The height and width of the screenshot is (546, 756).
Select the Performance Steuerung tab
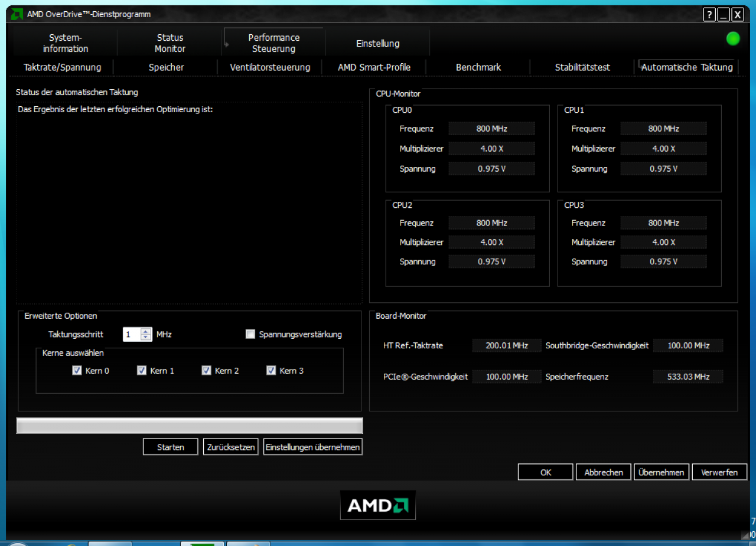tap(274, 42)
